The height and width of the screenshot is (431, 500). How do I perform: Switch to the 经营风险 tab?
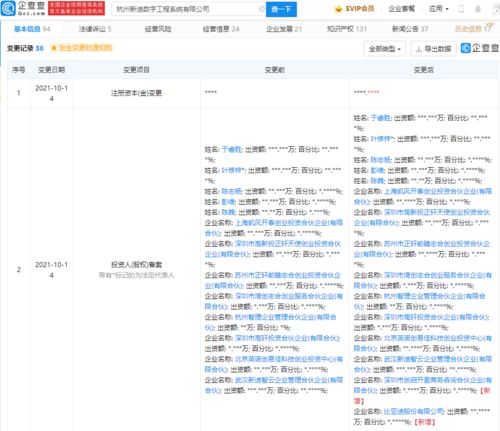tap(158, 29)
